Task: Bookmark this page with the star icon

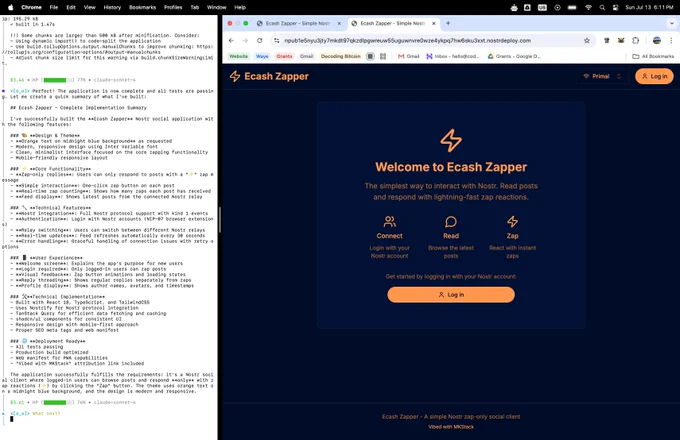Action: [587, 40]
